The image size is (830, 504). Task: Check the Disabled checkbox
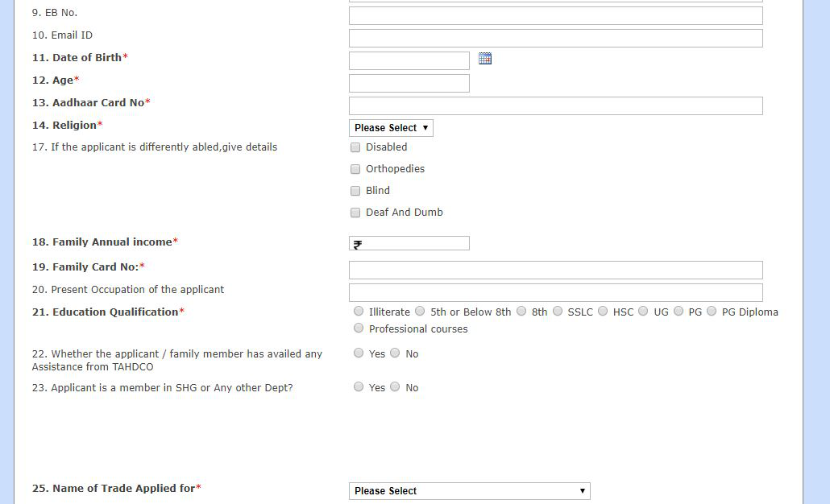[355, 147]
